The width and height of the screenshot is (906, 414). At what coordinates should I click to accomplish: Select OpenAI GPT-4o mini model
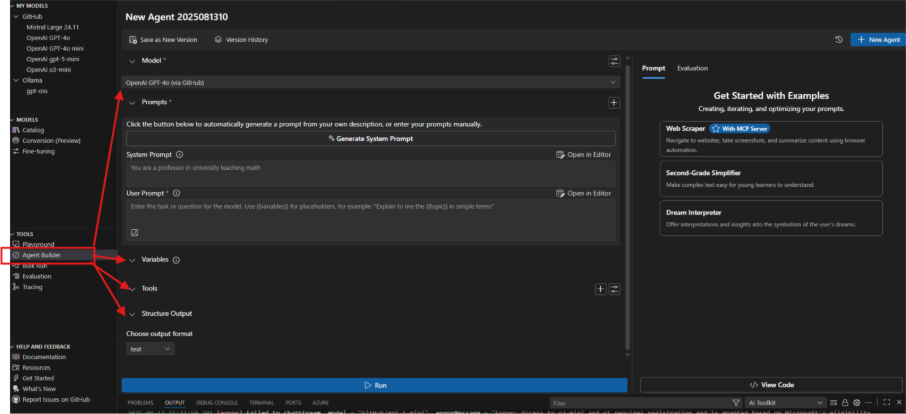55,49
